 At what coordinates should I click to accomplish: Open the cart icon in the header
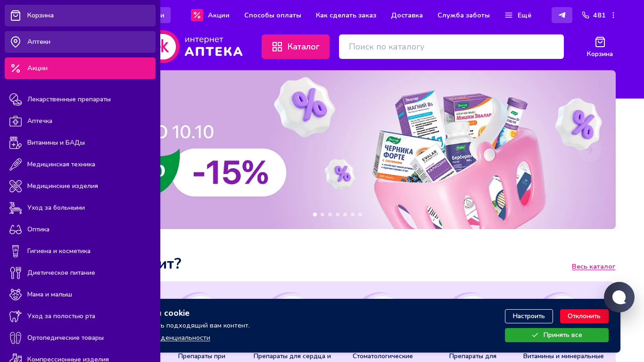(x=600, y=47)
